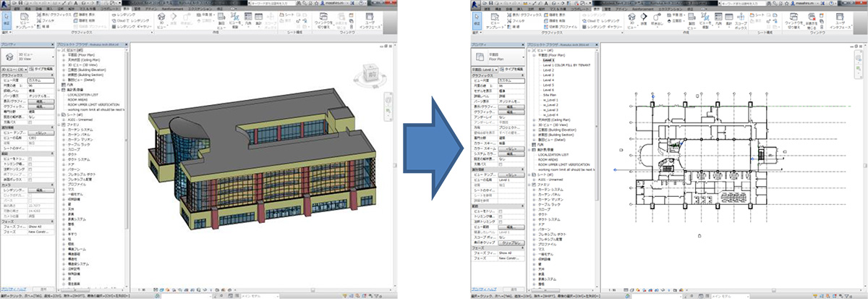868x299 pixels.
Task: Open the 3D View type selector in left Properties
Action: pos(27,56)
